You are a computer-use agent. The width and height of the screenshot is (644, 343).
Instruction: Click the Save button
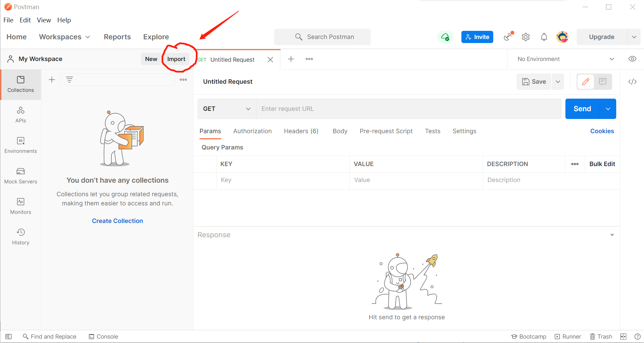(x=534, y=82)
